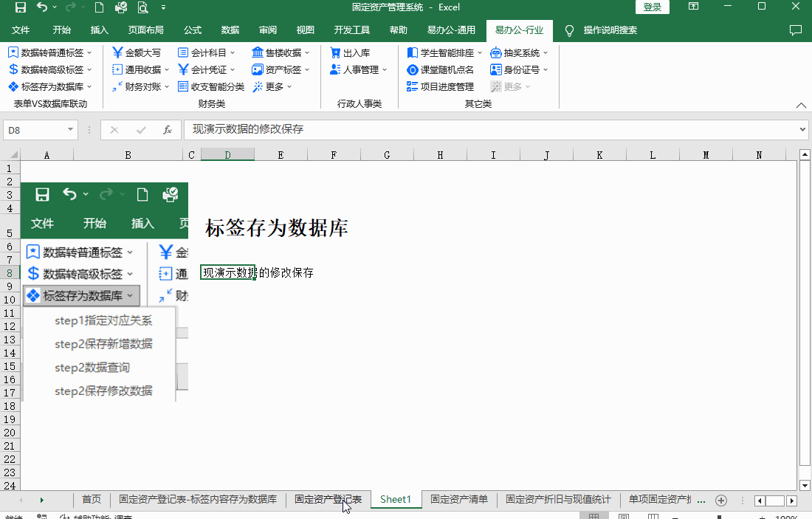Screen dimensions: 812x519
Task: Open 身份证号 dropdown
Action: pos(519,69)
